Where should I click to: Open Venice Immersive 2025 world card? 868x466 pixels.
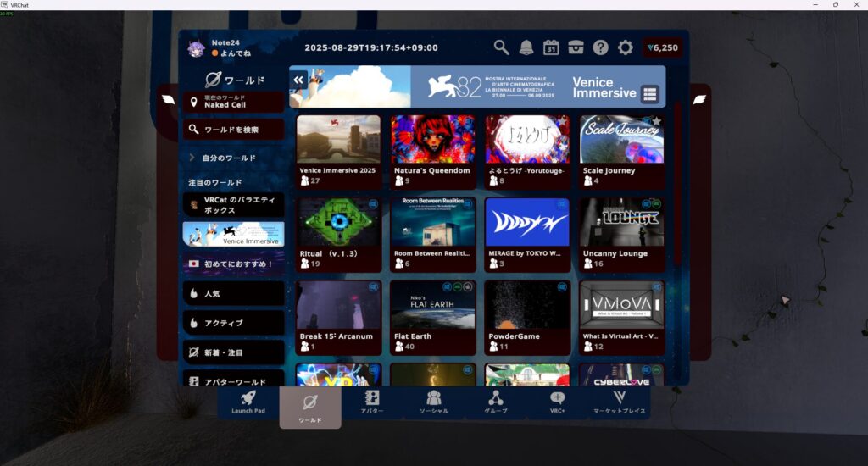(x=339, y=152)
